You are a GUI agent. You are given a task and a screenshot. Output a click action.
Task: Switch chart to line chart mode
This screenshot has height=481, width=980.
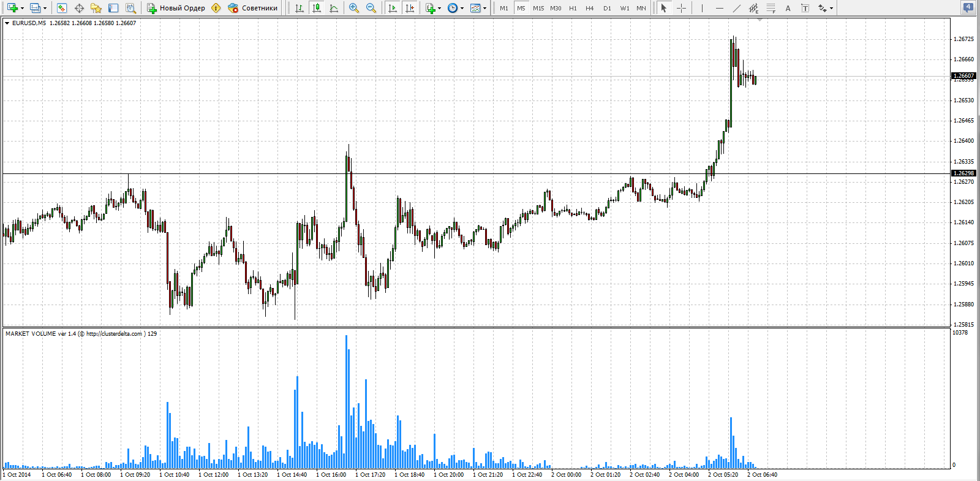tap(334, 8)
